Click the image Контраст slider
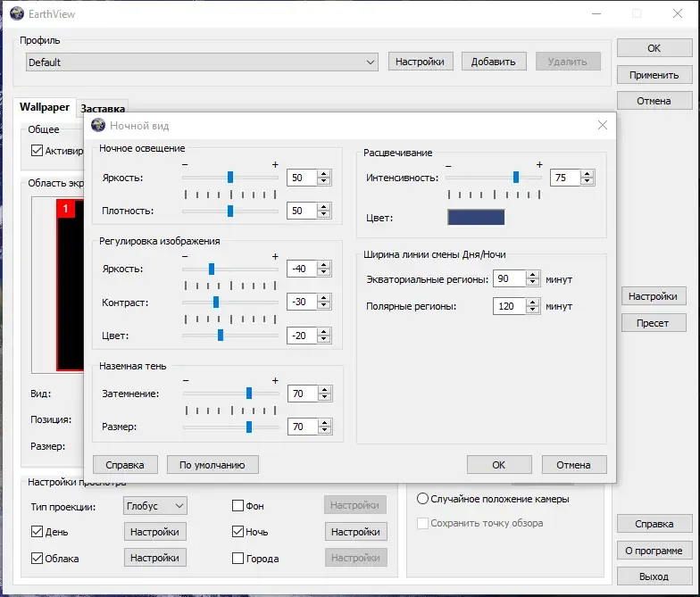Image resolution: width=700 pixels, height=597 pixels. pos(230,302)
